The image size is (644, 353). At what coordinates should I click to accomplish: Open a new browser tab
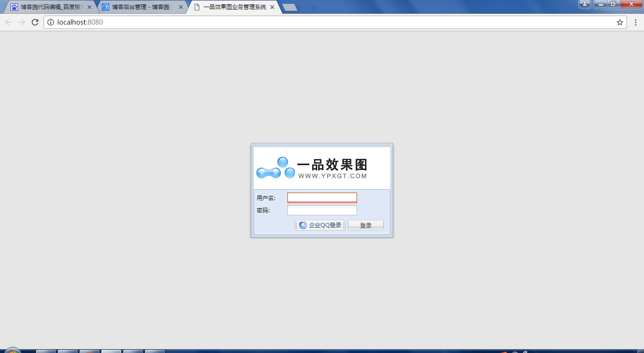pos(290,7)
